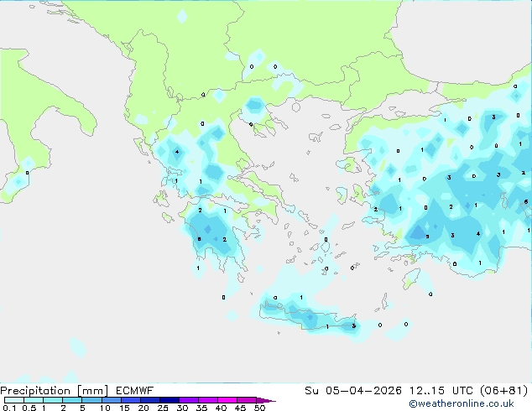Click the 5–10 mm legend swatch

[91, 400]
